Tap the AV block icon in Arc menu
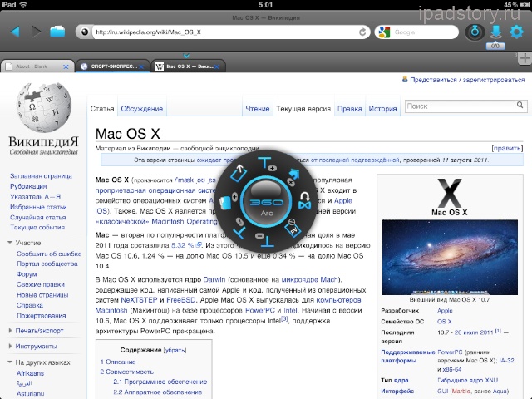 [x=292, y=228]
